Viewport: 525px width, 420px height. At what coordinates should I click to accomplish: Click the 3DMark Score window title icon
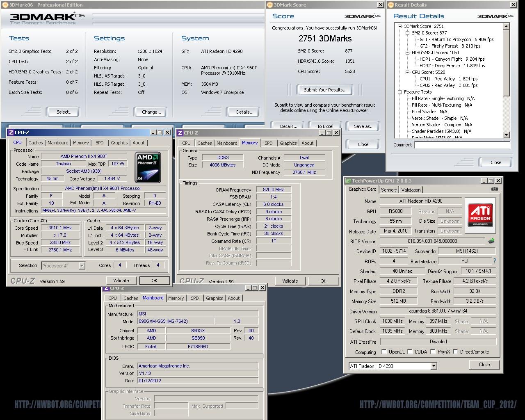(270, 5)
